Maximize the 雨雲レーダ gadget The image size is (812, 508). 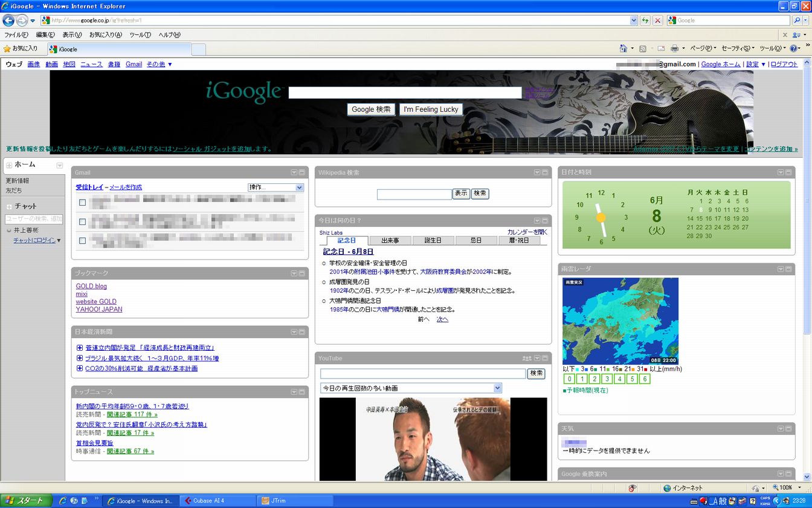click(x=788, y=269)
